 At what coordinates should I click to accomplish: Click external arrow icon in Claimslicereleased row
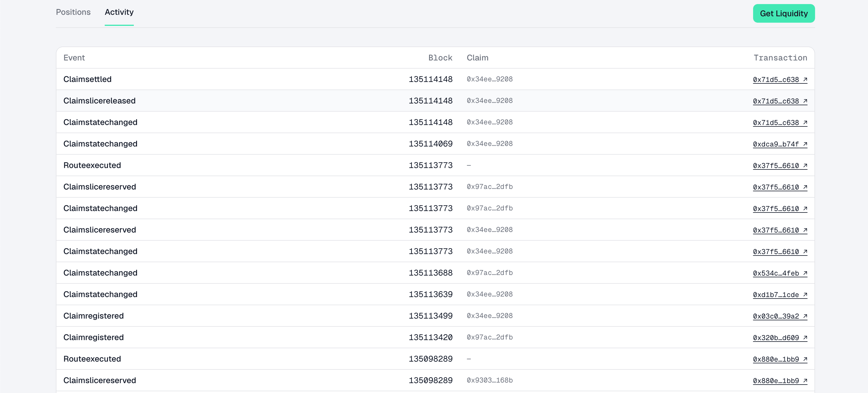(x=805, y=101)
